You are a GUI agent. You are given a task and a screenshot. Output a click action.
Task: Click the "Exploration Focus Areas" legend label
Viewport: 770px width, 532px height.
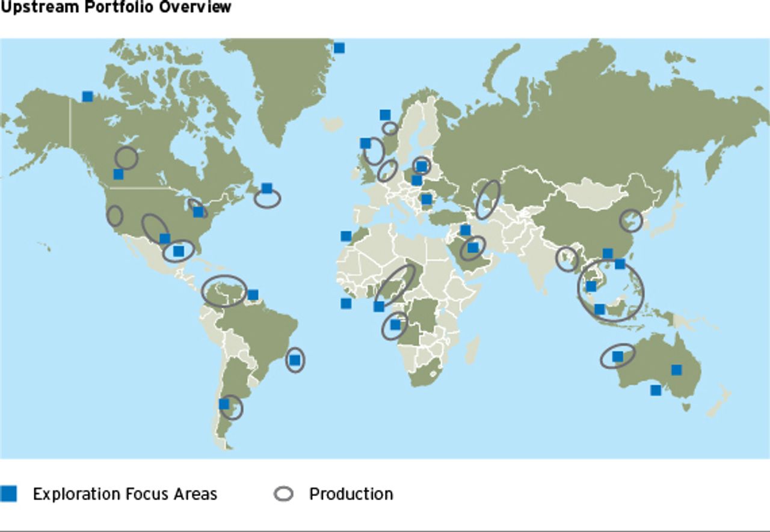pos(125,494)
